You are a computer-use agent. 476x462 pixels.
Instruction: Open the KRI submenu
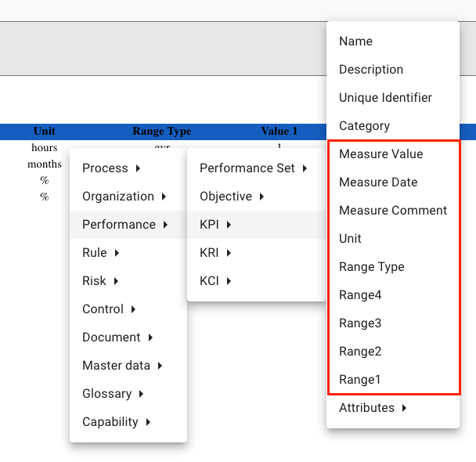(x=257, y=253)
